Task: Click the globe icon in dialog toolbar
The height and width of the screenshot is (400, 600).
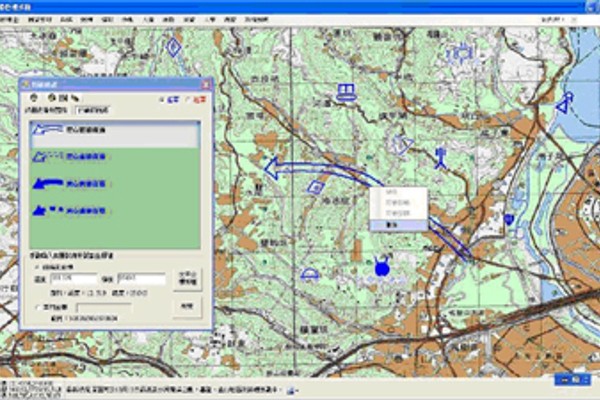Action: click(52, 98)
